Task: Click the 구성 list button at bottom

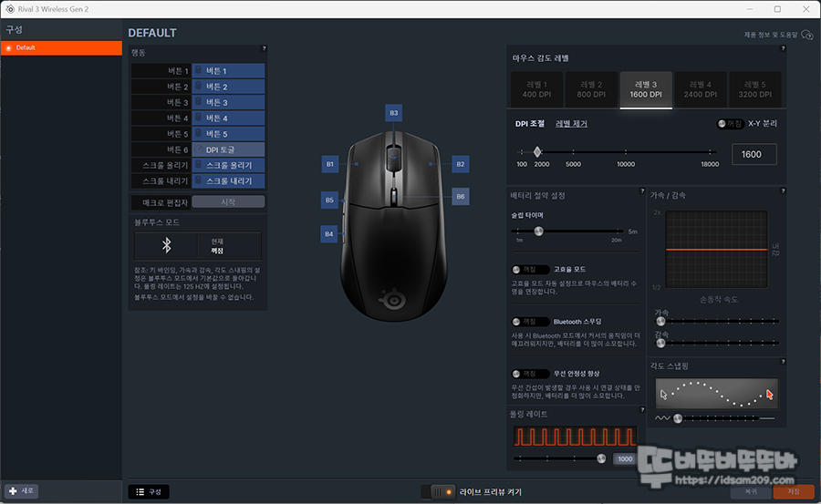Action: click(x=149, y=492)
